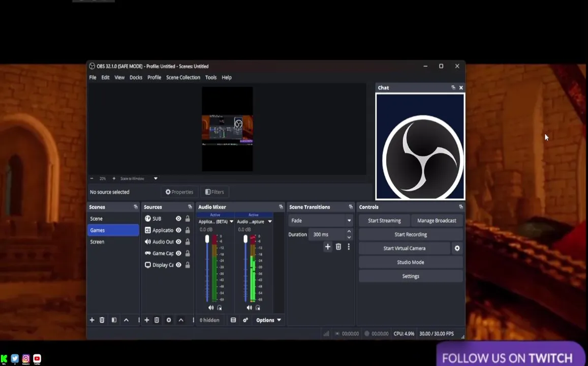Zoom out preview with minus icon
This screenshot has width=588, height=366.
[x=92, y=178]
